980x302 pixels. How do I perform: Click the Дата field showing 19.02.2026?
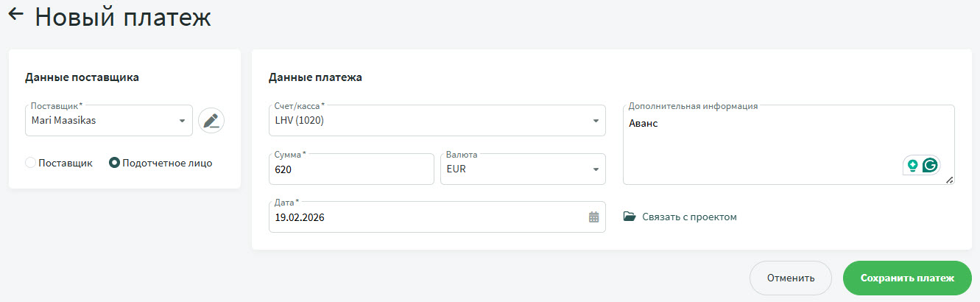pyautogui.click(x=427, y=217)
